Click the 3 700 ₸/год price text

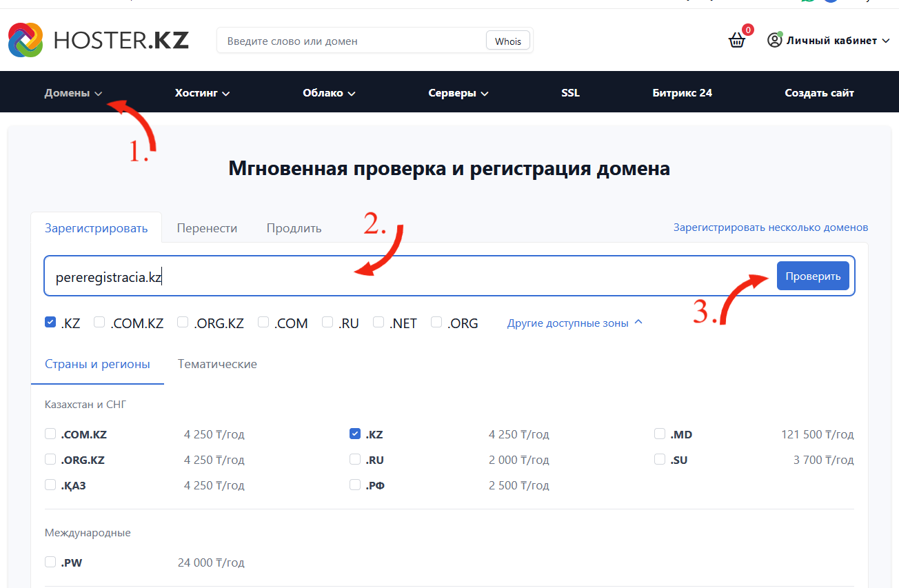(x=823, y=460)
